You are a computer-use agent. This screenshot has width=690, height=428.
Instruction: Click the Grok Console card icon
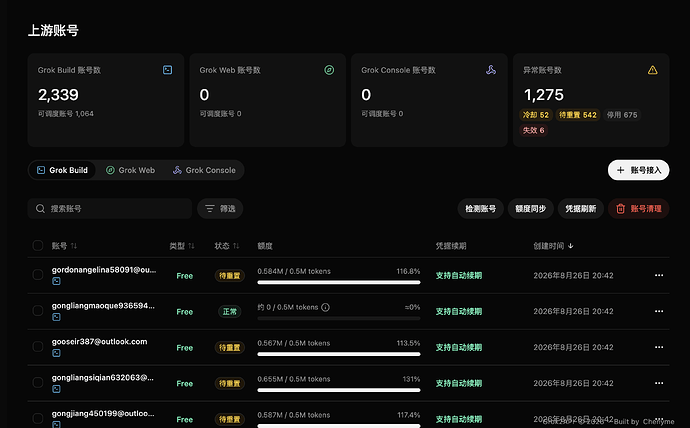tap(491, 70)
